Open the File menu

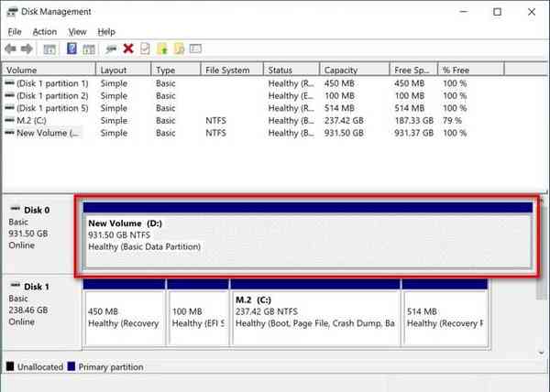15,31
